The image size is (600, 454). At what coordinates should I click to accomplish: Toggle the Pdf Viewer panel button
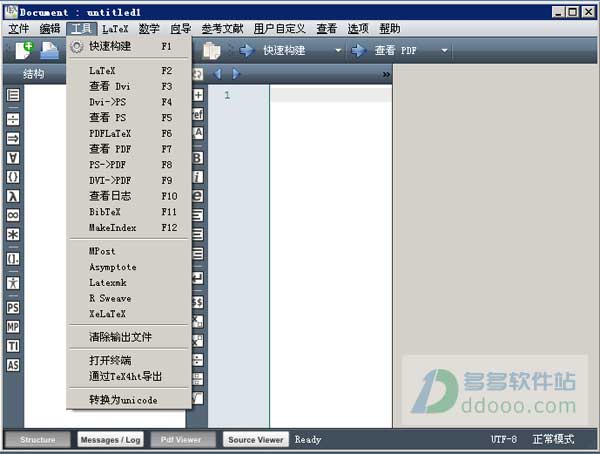(x=181, y=439)
